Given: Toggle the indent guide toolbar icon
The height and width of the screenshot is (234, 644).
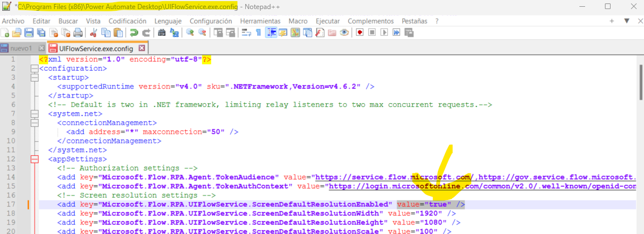Looking at the screenshot, I should tap(270, 33).
